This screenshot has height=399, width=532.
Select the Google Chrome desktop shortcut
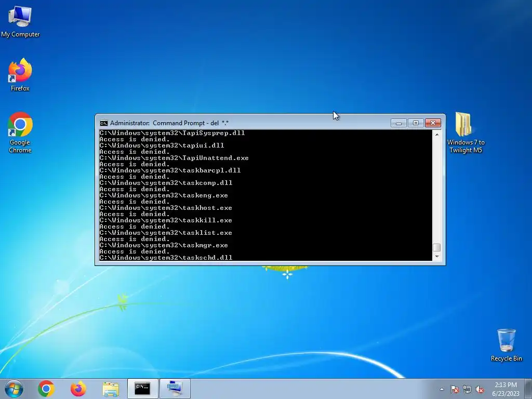pyautogui.click(x=20, y=132)
